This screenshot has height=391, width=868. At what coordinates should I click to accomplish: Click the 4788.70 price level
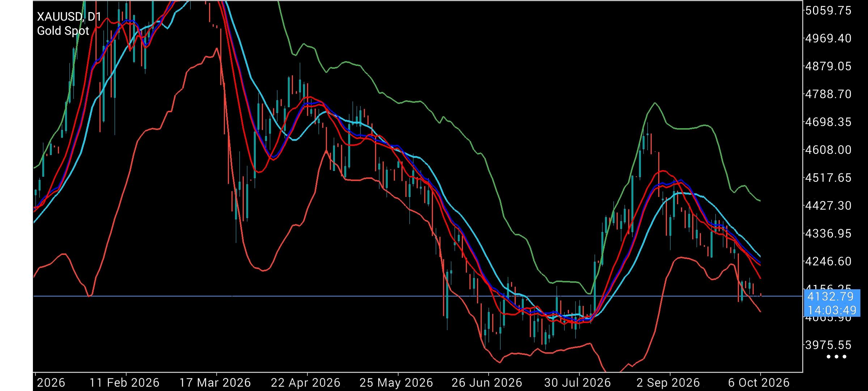tap(828, 94)
